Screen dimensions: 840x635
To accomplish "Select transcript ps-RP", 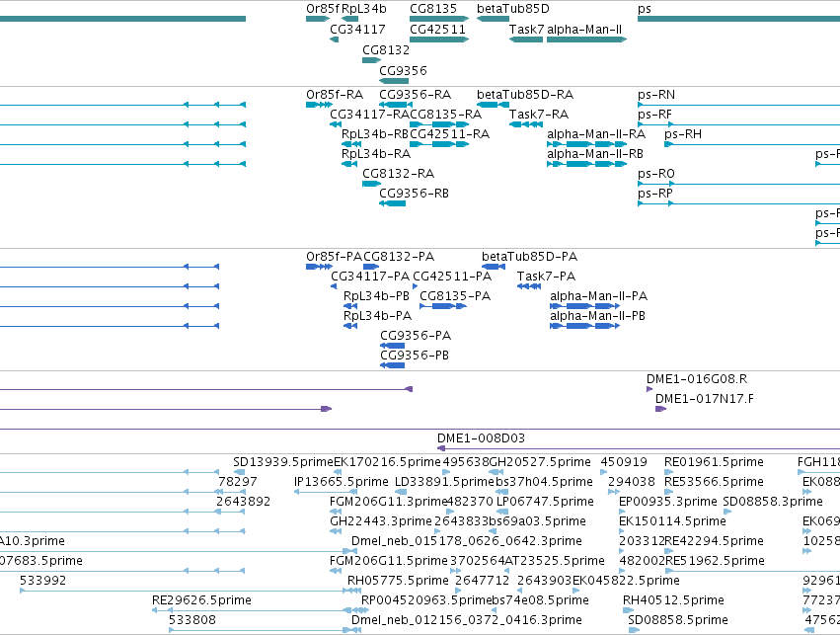I will [655, 194].
